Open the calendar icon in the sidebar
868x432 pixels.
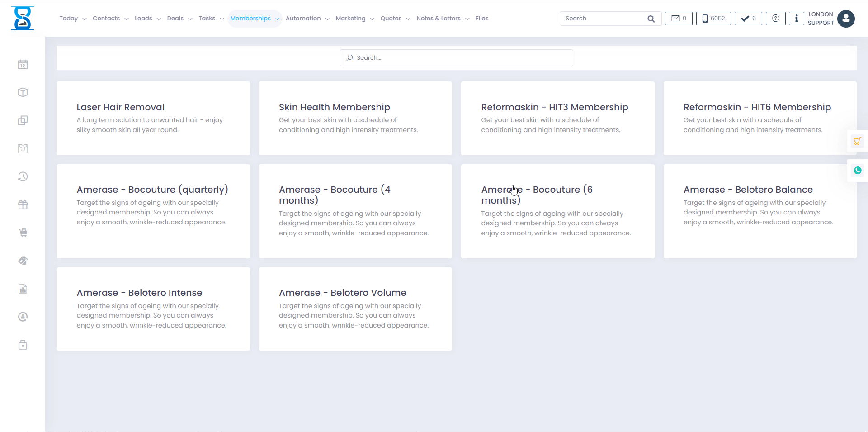point(23,65)
